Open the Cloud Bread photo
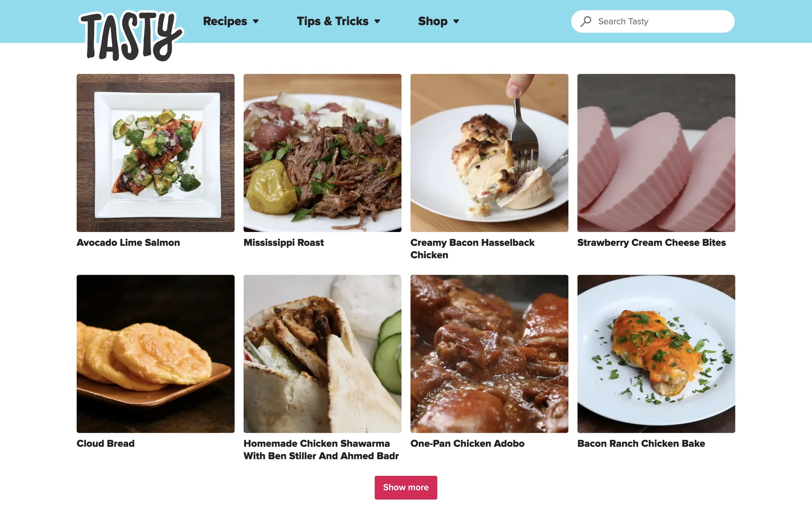This screenshot has width=812, height=508. (x=156, y=354)
